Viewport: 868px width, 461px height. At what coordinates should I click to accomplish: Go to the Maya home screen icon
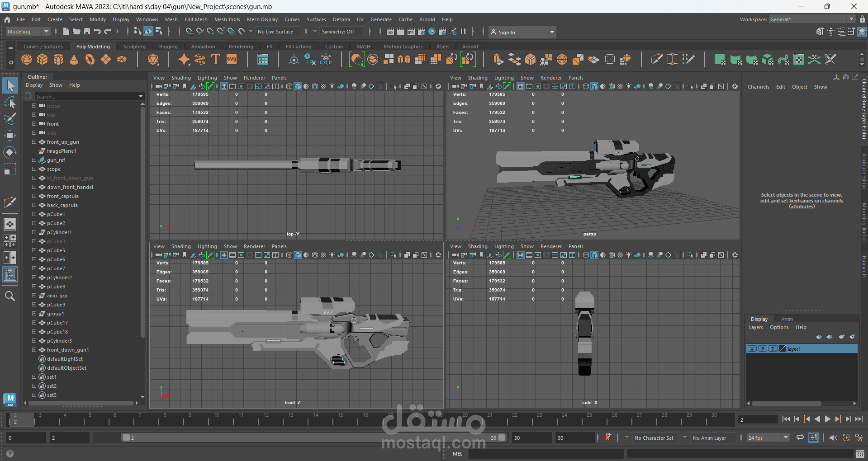[x=7, y=19]
